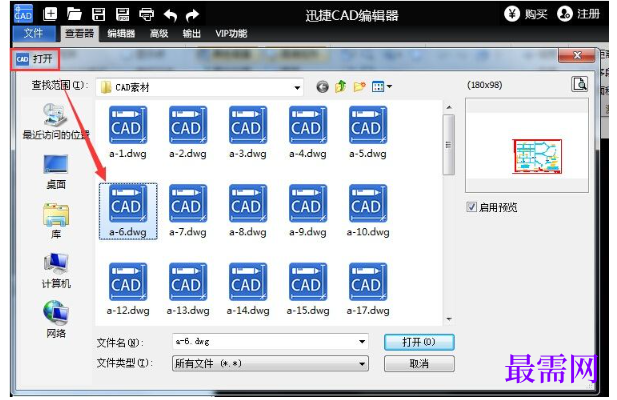
Task: Select file a-6.dwg
Action: 128,211
